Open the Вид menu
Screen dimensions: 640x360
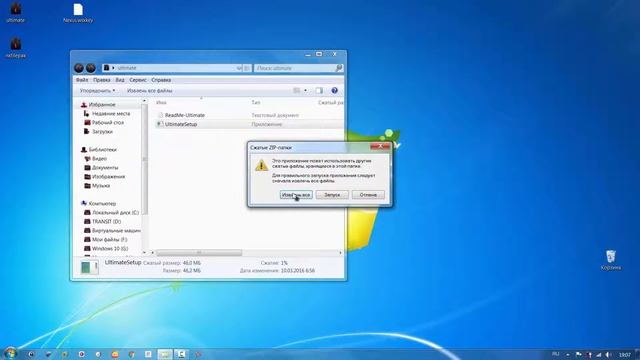coord(120,80)
